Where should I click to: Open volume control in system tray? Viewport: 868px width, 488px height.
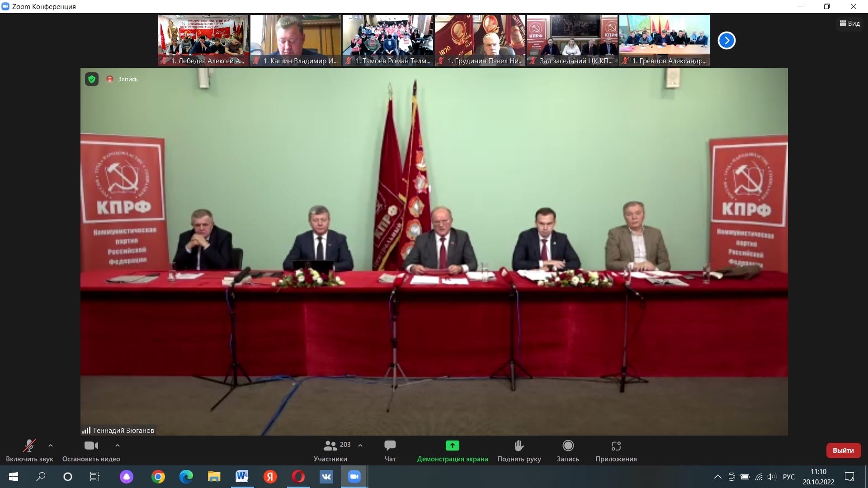(x=772, y=477)
